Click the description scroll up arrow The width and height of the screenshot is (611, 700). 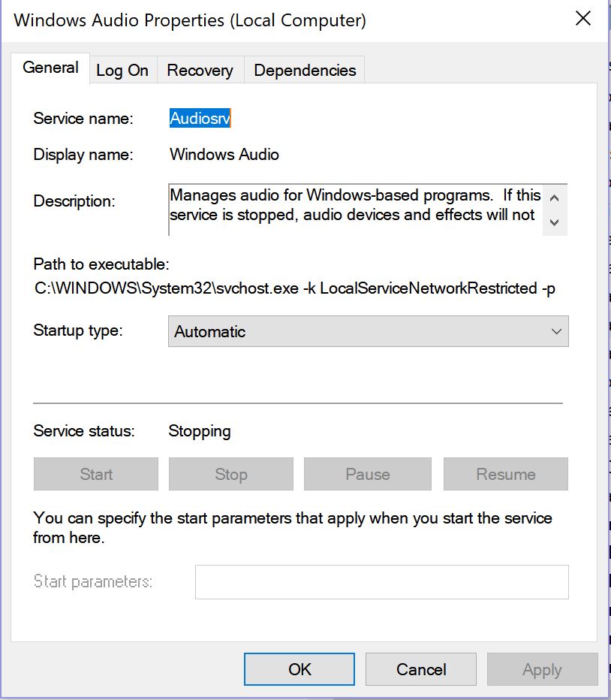point(554,198)
